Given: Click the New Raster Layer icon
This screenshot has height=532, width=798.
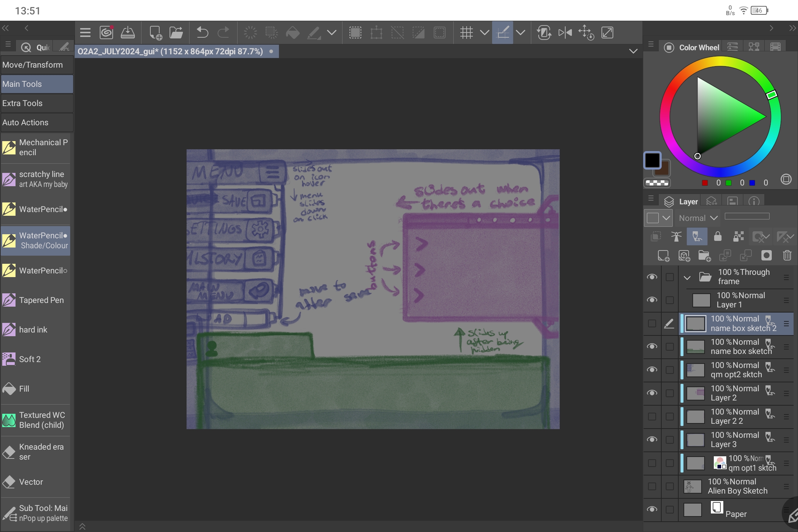Looking at the screenshot, I should point(663,256).
